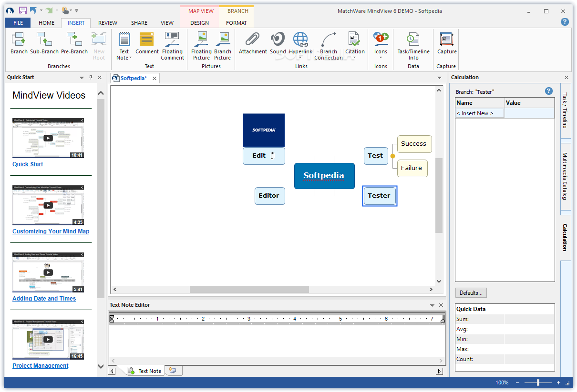Viewport: 577px width, 392px height.
Task: Click the Undo arrow in the quick access toolbar
Action: tap(33, 10)
